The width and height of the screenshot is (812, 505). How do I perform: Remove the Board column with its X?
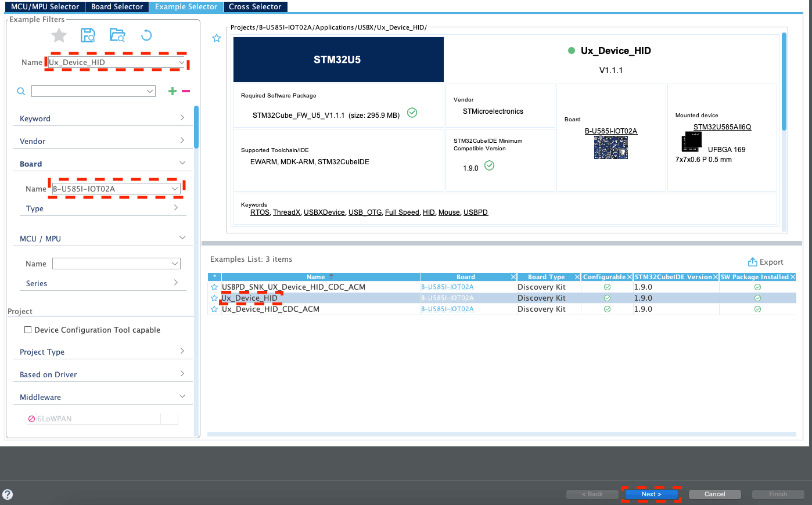[513, 277]
